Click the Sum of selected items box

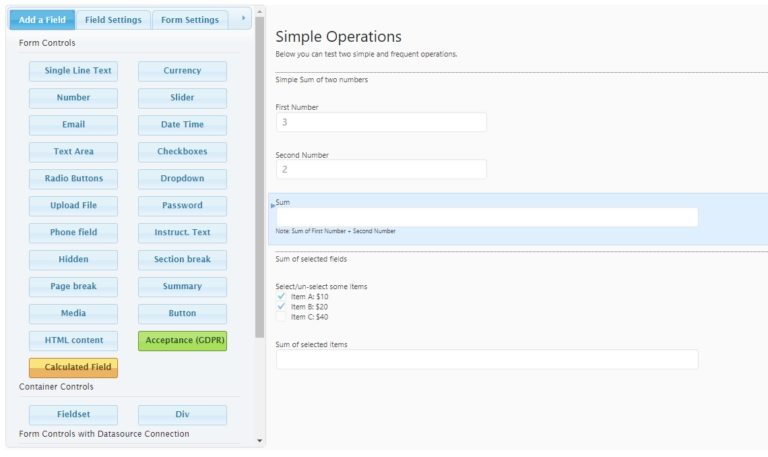click(487, 360)
